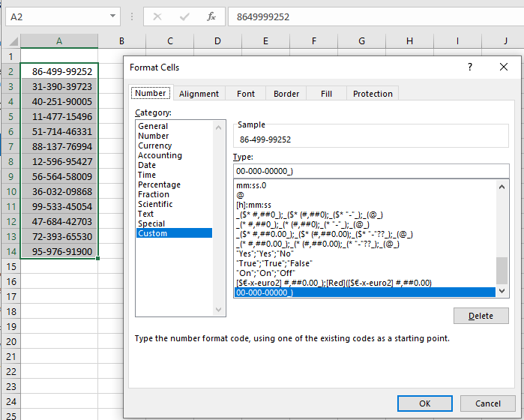Select column B header
This screenshot has width=524, height=420.
[x=121, y=41]
